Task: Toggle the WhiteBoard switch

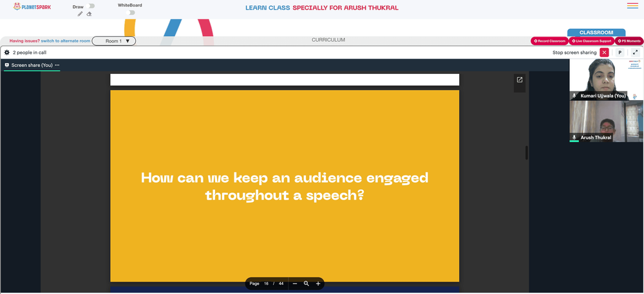Action: click(130, 13)
